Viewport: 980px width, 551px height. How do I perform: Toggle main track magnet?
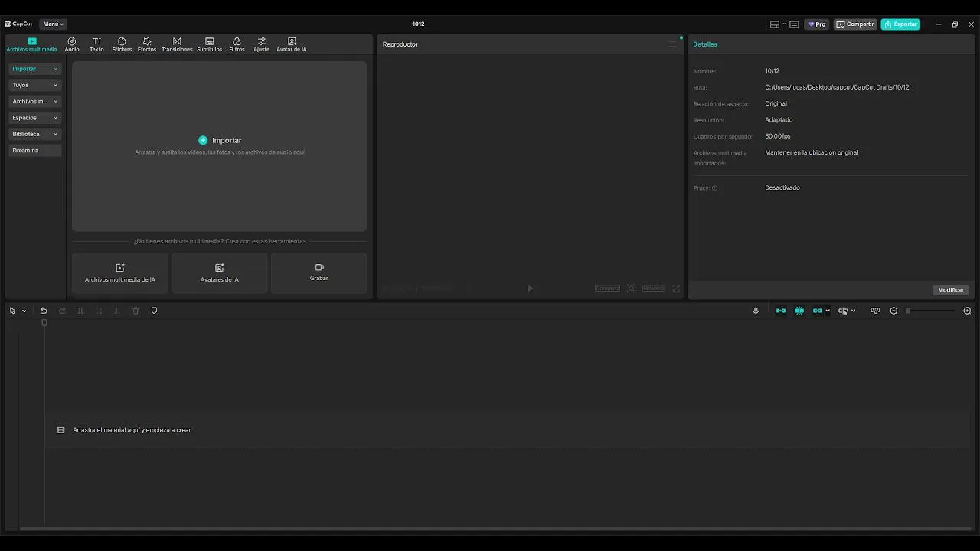click(x=781, y=311)
